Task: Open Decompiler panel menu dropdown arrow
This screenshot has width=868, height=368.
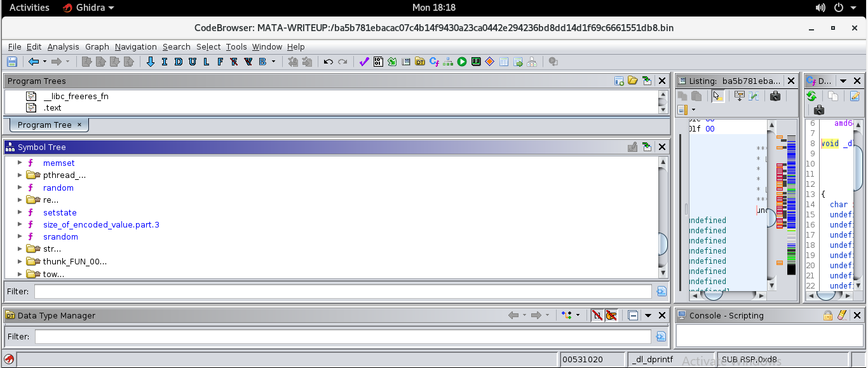Action: pyautogui.click(x=843, y=81)
